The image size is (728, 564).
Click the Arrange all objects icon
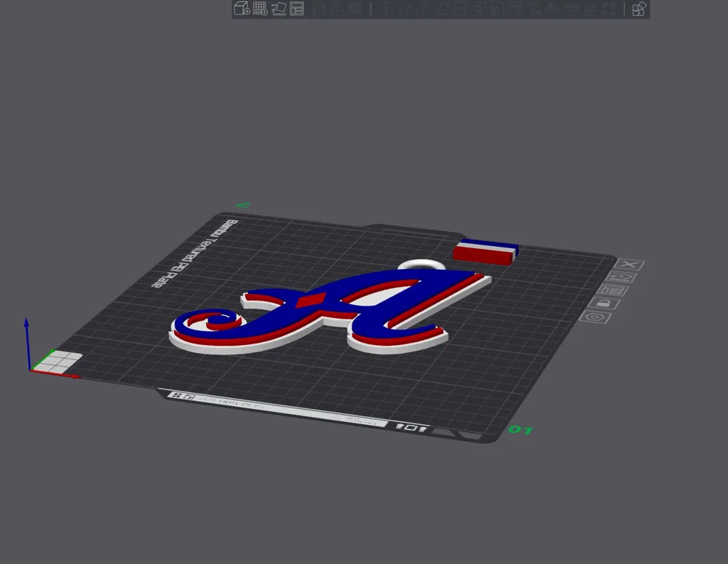297,8
